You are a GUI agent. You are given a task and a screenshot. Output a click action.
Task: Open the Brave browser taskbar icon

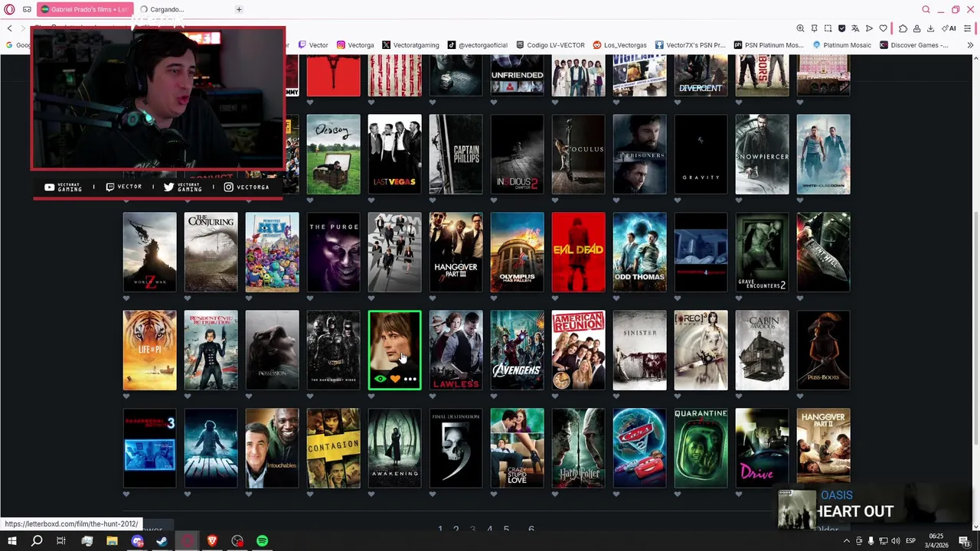tap(212, 541)
